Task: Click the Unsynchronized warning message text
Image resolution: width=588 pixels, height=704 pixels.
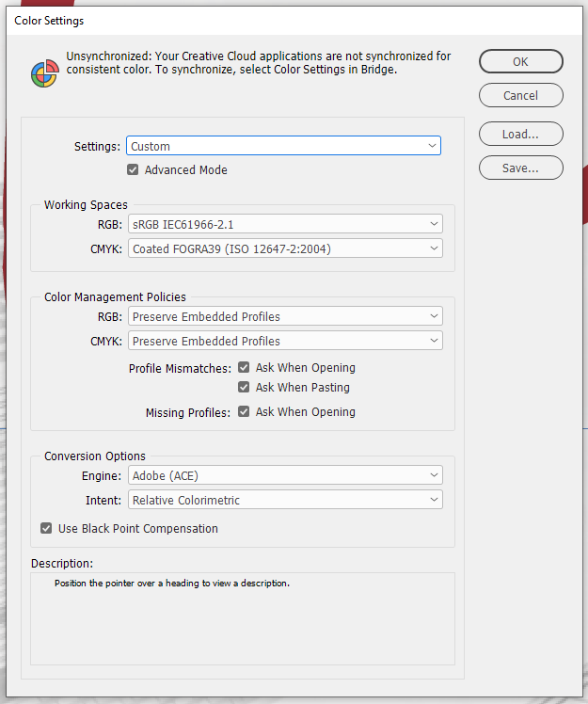Action: click(x=259, y=62)
